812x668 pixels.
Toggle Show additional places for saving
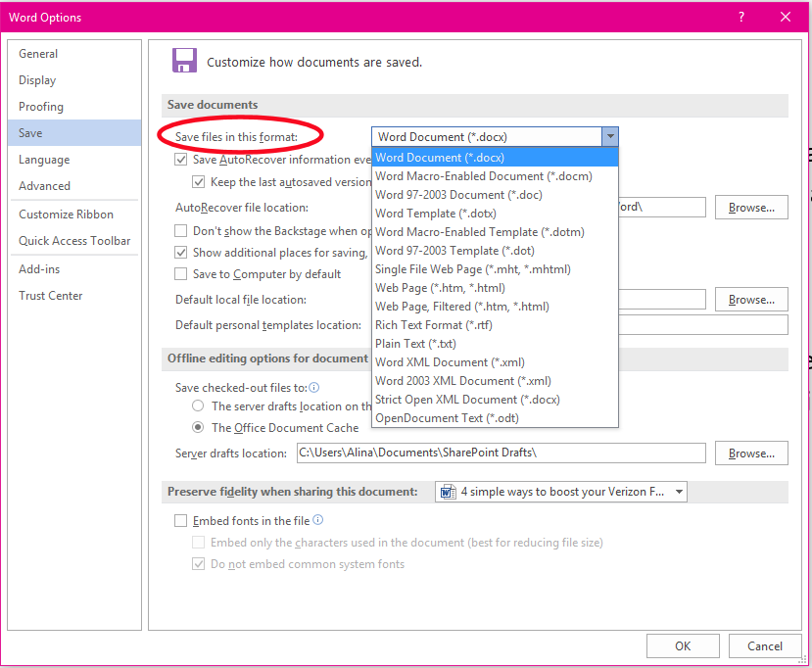pos(181,253)
